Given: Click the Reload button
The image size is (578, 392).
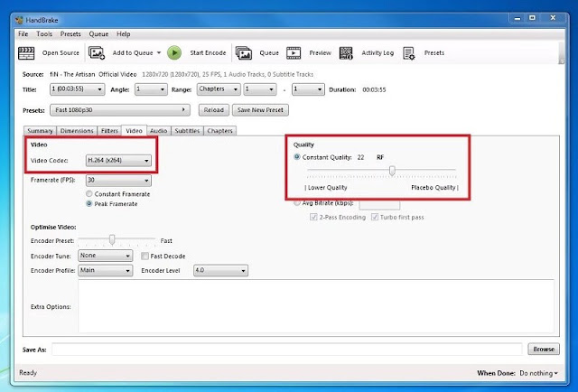Looking at the screenshot, I should click(x=214, y=110).
